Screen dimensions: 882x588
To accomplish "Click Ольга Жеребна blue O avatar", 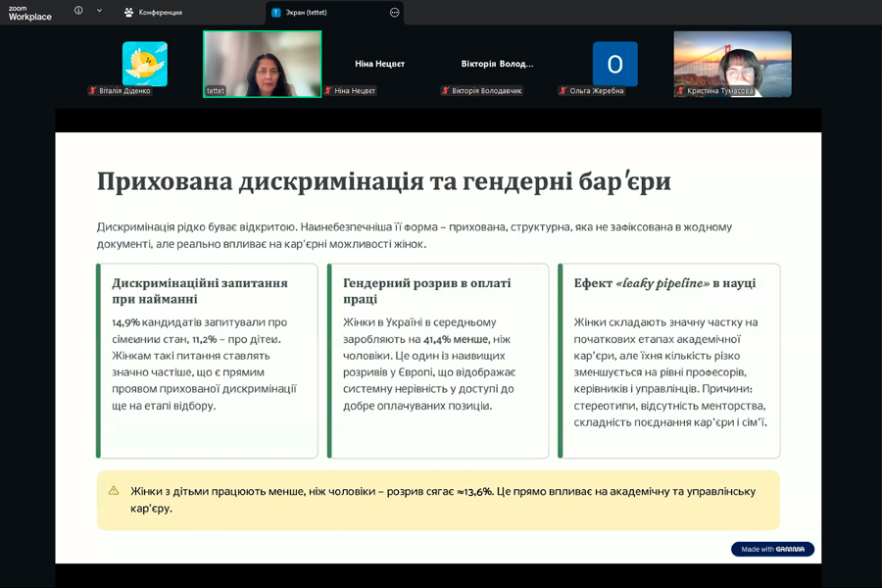I will (614, 64).
